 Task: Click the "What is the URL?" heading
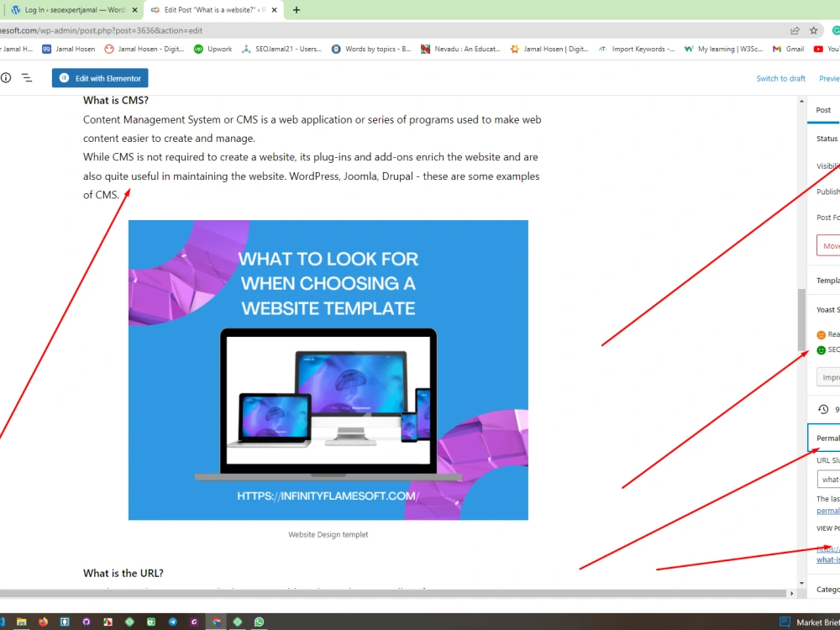[123, 573]
